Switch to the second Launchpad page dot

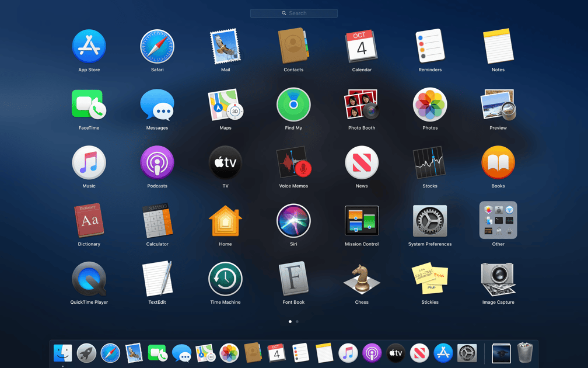[x=297, y=321]
